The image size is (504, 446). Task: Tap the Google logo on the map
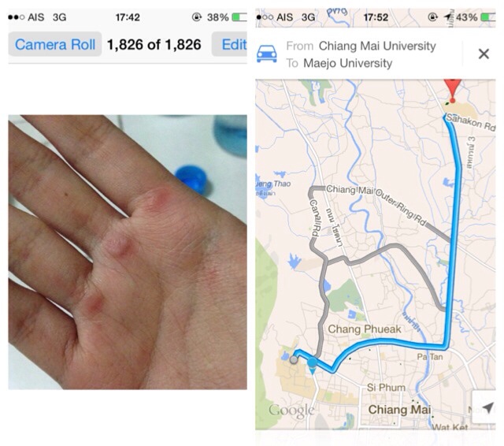pos(291,411)
